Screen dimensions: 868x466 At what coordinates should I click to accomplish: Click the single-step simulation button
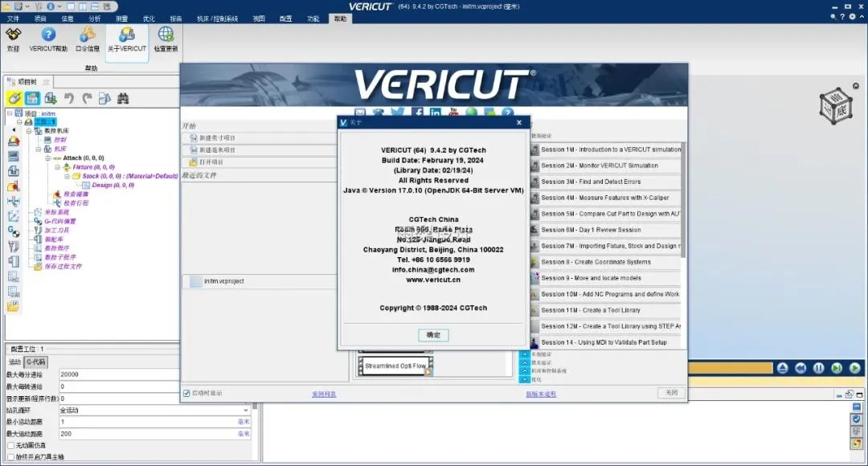[x=837, y=368]
